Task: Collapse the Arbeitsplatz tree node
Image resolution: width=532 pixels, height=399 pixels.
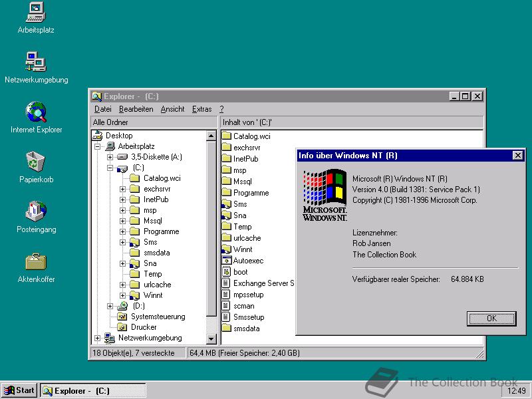Action: pos(97,146)
